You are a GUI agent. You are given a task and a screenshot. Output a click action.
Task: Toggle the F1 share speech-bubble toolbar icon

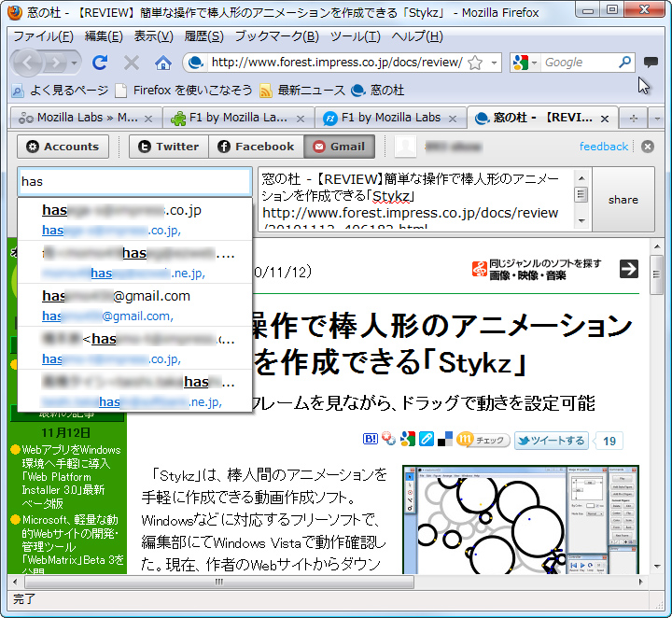[x=651, y=63]
